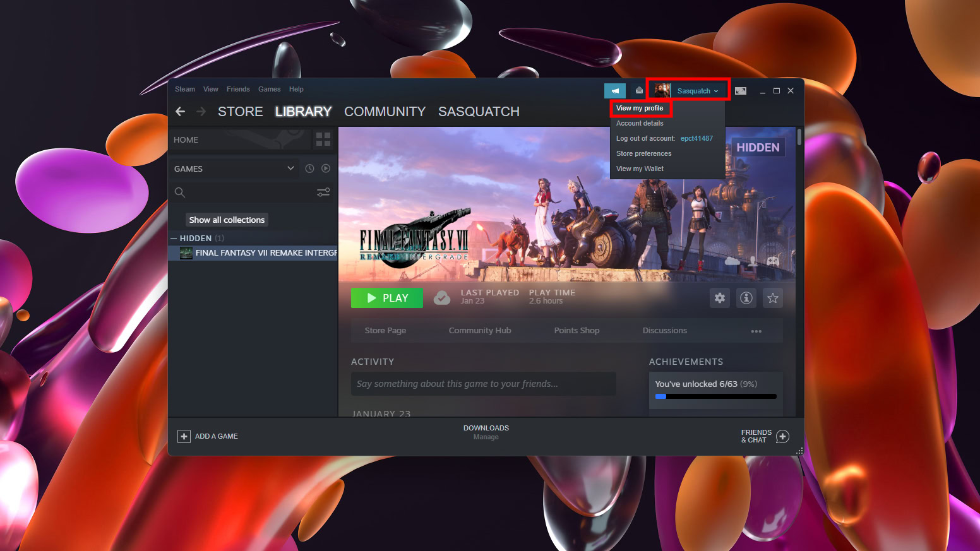Select Account details
Image resolution: width=980 pixels, height=551 pixels.
click(x=640, y=124)
